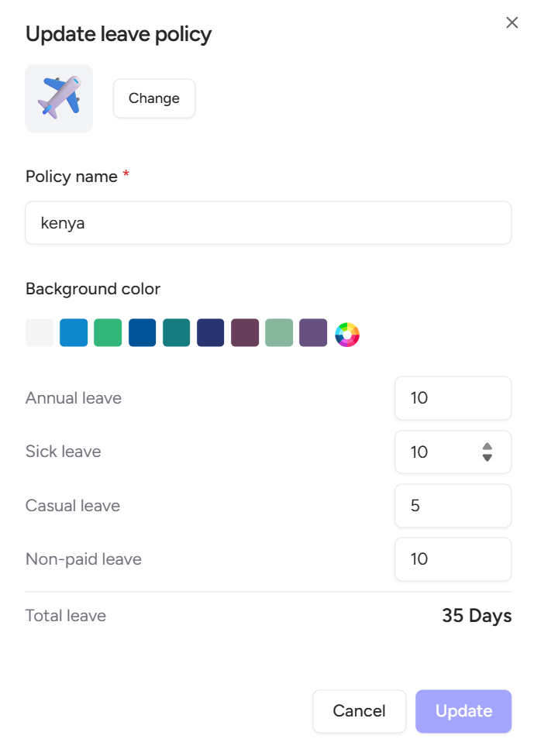Focus the Policy name field
534x756 pixels.
click(268, 223)
